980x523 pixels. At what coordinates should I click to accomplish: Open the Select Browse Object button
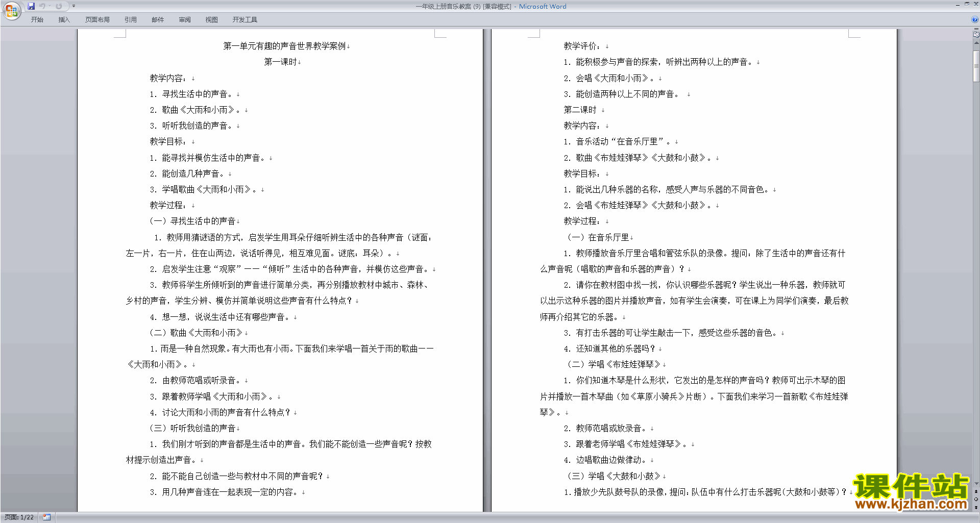(976, 500)
